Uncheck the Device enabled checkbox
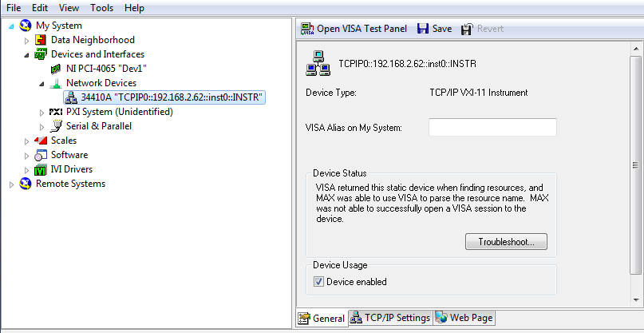644x333 pixels. point(319,282)
